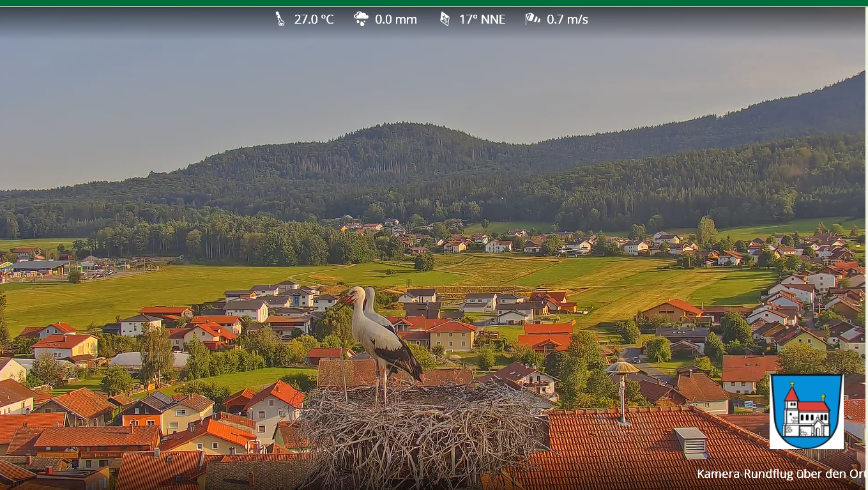Click the municipal coat of arms logo
The image size is (868, 490).
807,411
